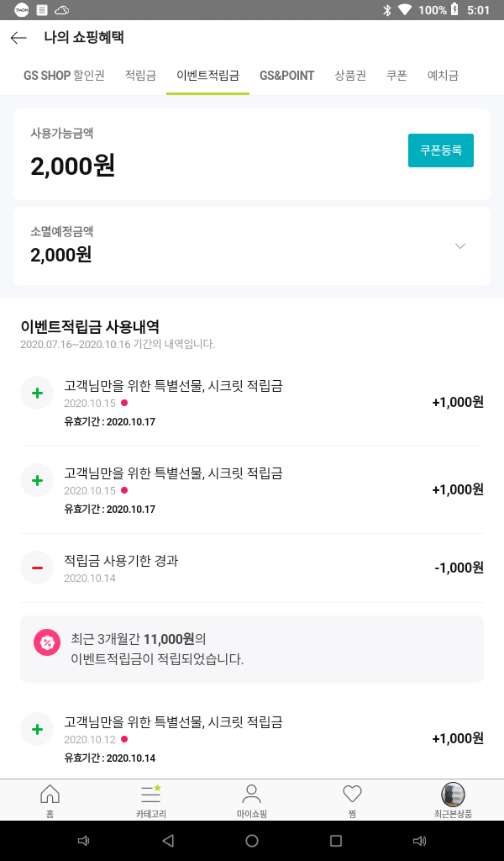Click the red minus icon for expired points
This screenshot has height=861, width=504.
click(37, 568)
